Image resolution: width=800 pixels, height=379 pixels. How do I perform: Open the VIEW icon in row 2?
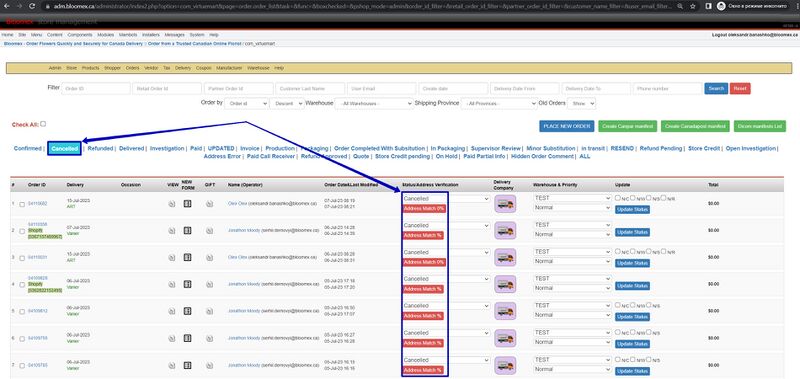pyautogui.click(x=172, y=231)
